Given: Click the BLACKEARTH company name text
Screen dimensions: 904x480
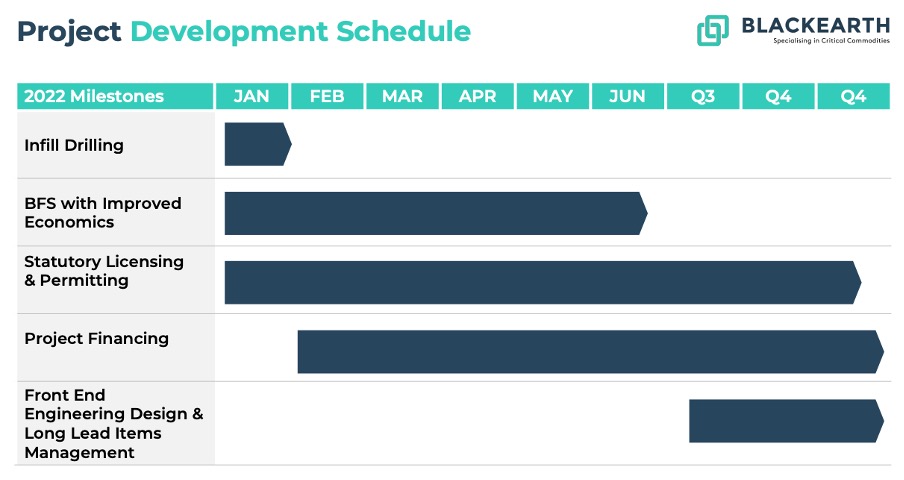Looking at the screenshot, I should pyautogui.click(x=816, y=25).
